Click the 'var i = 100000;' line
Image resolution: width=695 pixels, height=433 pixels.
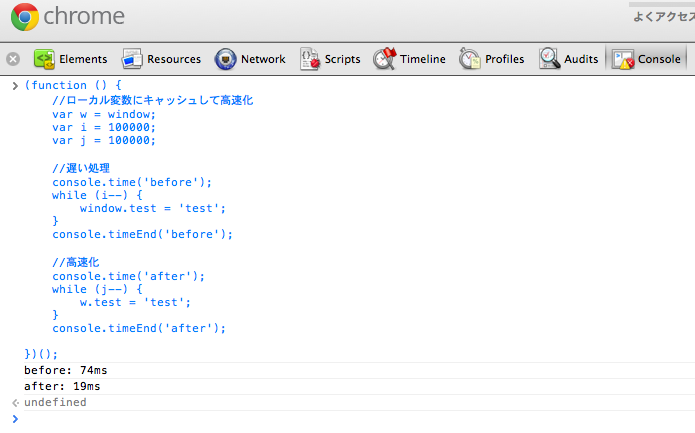pos(104,128)
